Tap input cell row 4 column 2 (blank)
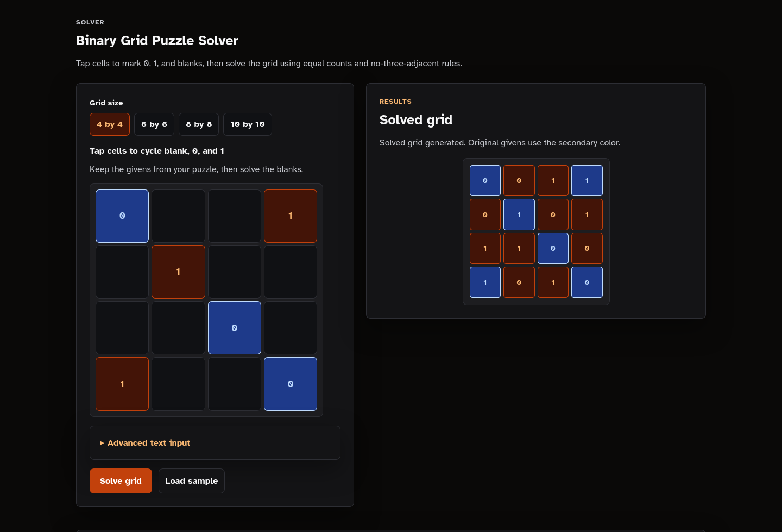This screenshot has height=532, width=782. click(178, 384)
